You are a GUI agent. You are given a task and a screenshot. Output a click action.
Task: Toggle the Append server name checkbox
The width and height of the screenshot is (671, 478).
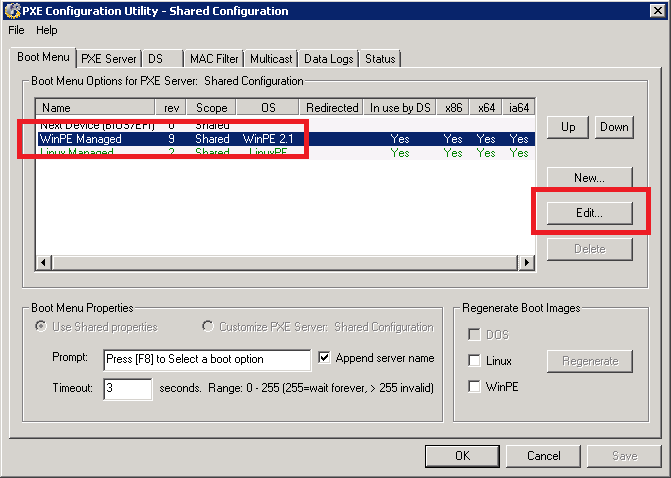tap(324, 358)
